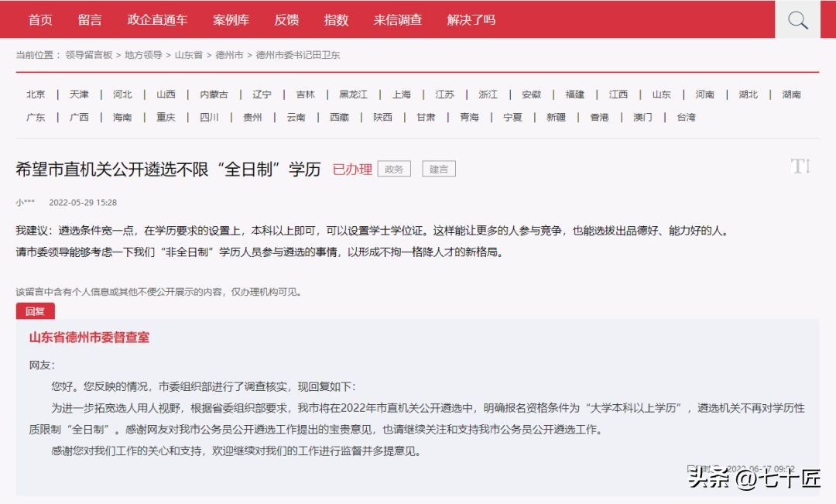Viewport: 836px width, 504px height.
Task: Open the 指数 page
Action: 336,20
